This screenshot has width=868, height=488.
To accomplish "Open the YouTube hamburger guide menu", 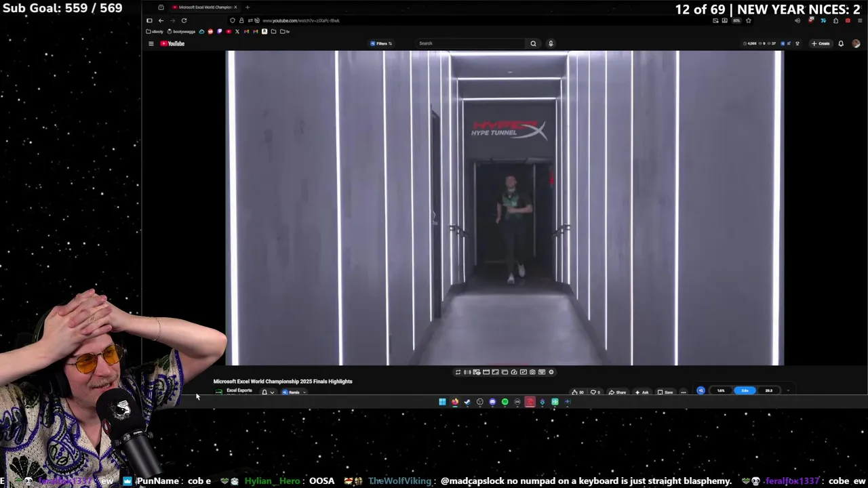I will (151, 43).
